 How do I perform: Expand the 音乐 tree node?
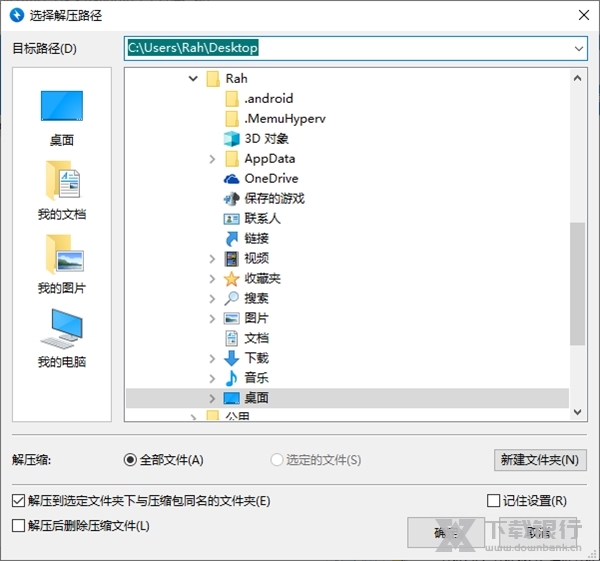[212, 378]
